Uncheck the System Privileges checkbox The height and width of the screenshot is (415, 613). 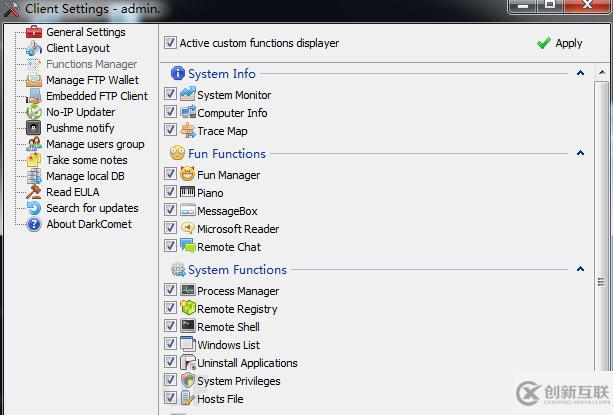170,380
